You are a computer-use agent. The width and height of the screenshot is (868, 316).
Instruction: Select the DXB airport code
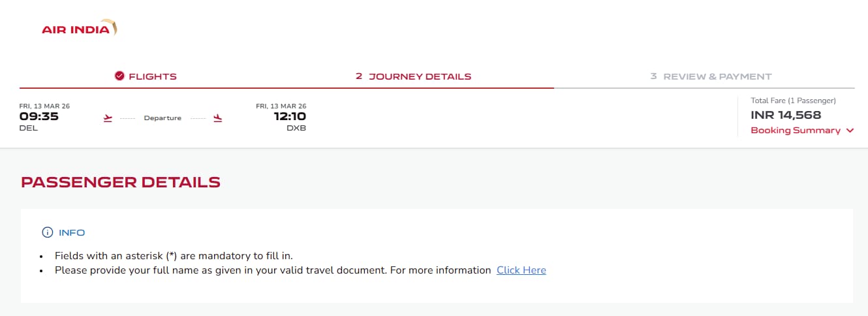point(296,129)
